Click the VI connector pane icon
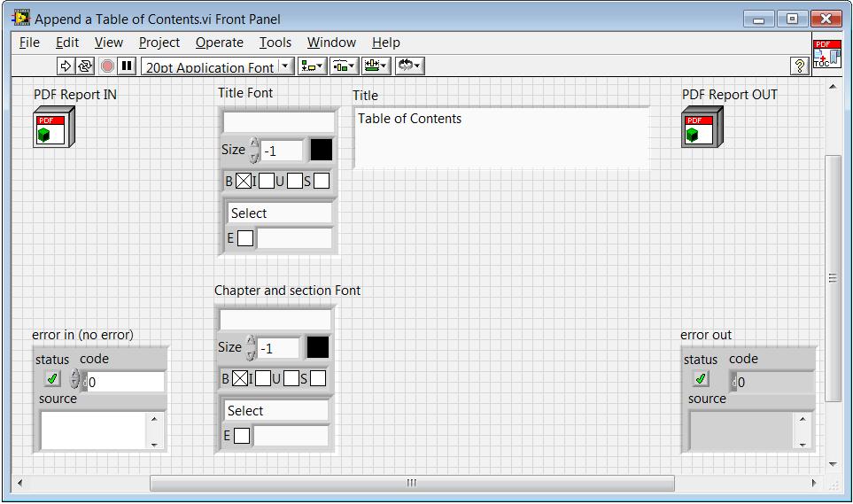 pyautogui.click(x=826, y=55)
